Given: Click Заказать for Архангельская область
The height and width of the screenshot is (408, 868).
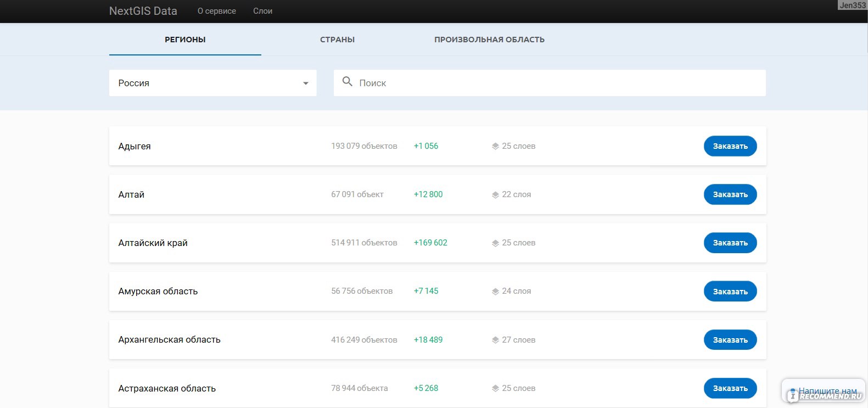Looking at the screenshot, I should tap(730, 340).
